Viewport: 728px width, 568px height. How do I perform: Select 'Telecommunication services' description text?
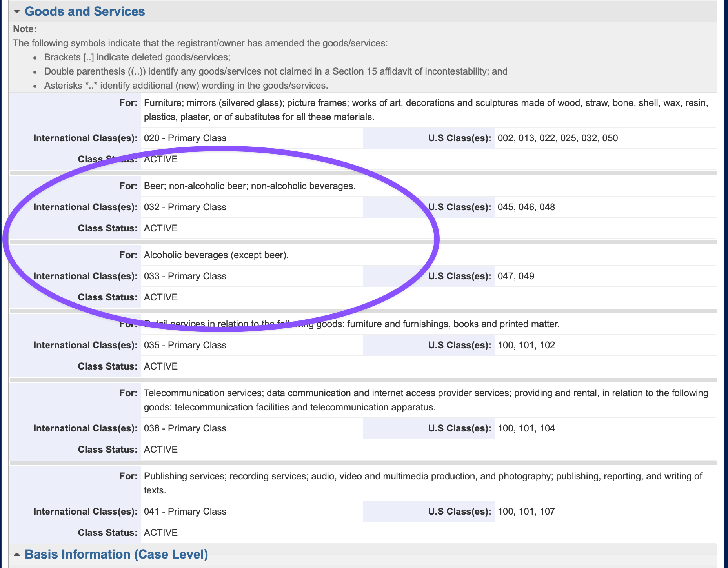pyautogui.click(x=426, y=400)
